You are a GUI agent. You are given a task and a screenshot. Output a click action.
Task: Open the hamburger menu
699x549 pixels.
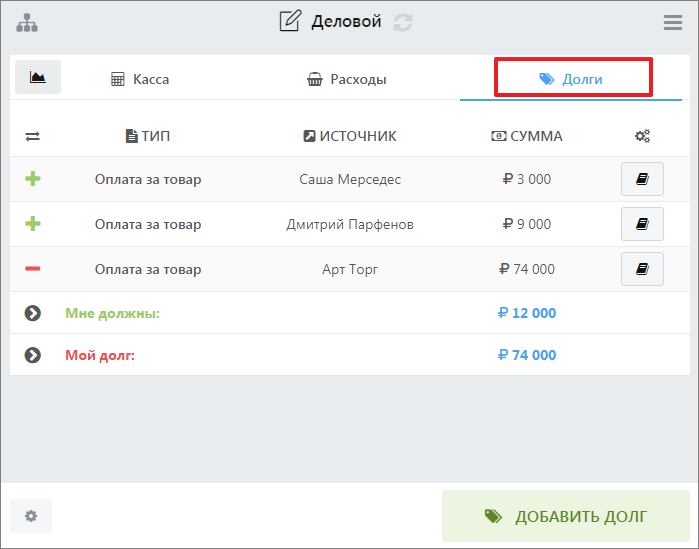click(673, 22)
